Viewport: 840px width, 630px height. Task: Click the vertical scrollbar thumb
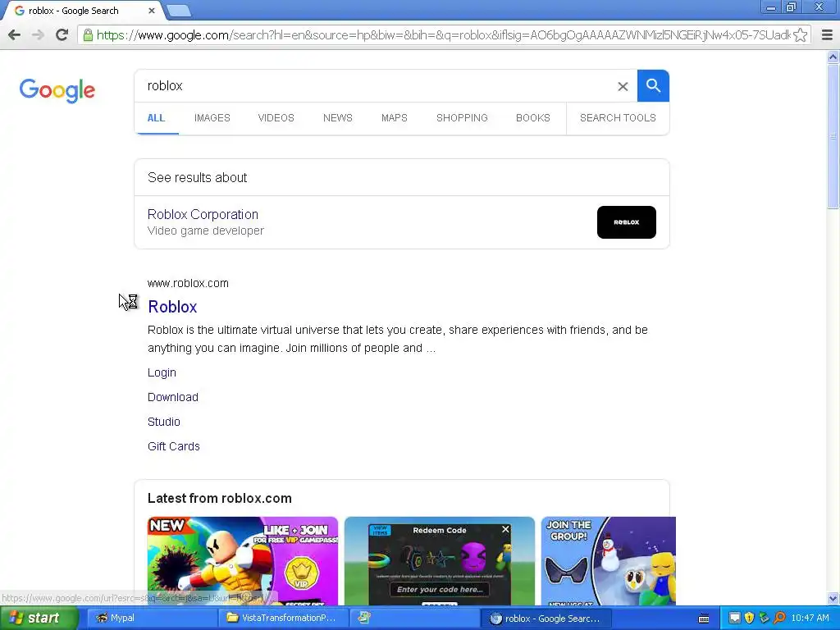(833, 137)
